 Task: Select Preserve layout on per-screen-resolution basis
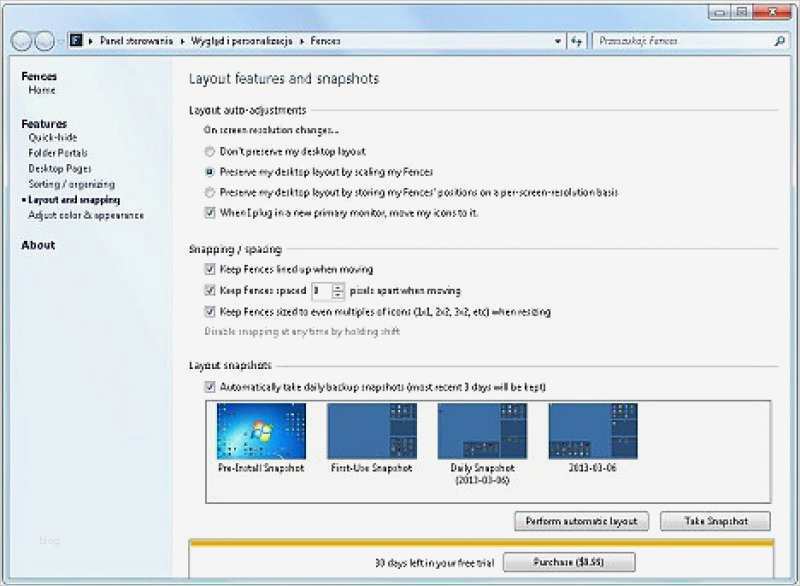[x=209, y=192]
